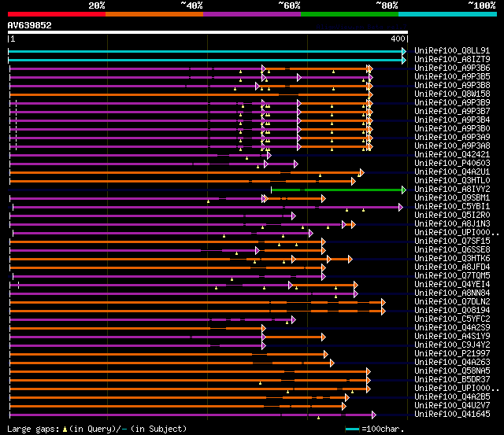Select UniRef100_Q08194 label

point(452,311)
